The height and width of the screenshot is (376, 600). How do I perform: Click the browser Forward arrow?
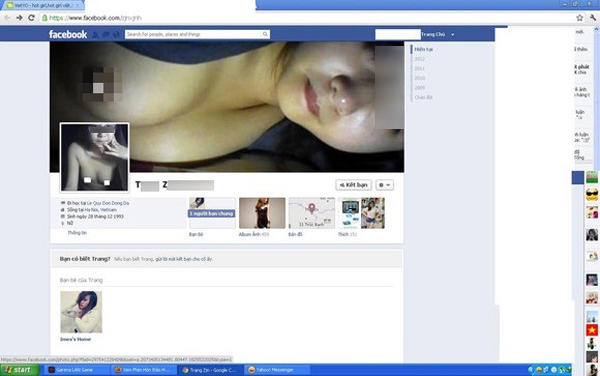(x=19, y=18)
